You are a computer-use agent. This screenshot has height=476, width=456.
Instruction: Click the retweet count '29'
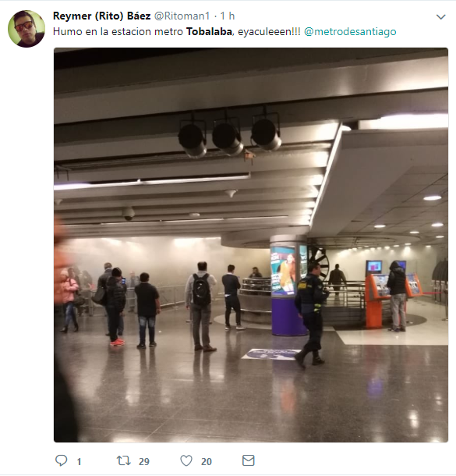pos(144,462)
